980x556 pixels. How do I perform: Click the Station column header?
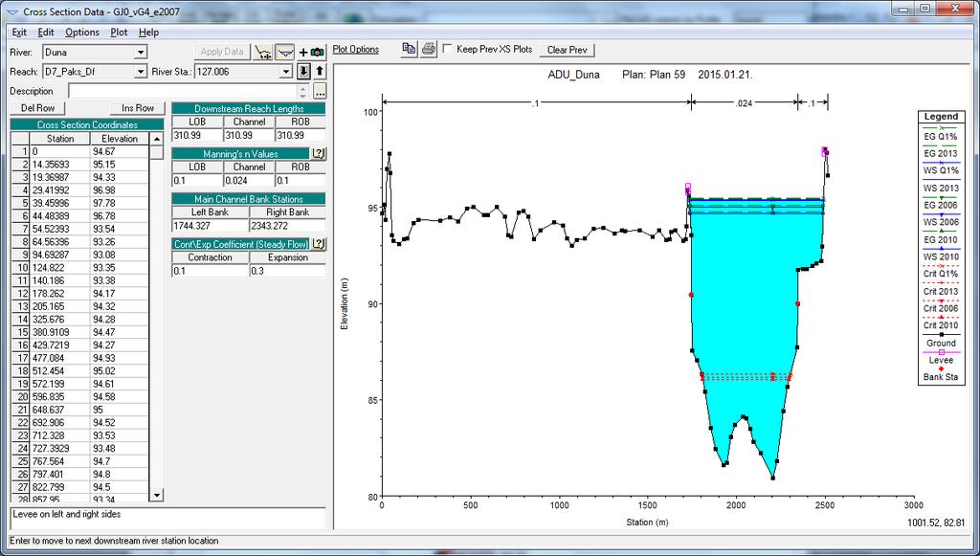[60, 139]
